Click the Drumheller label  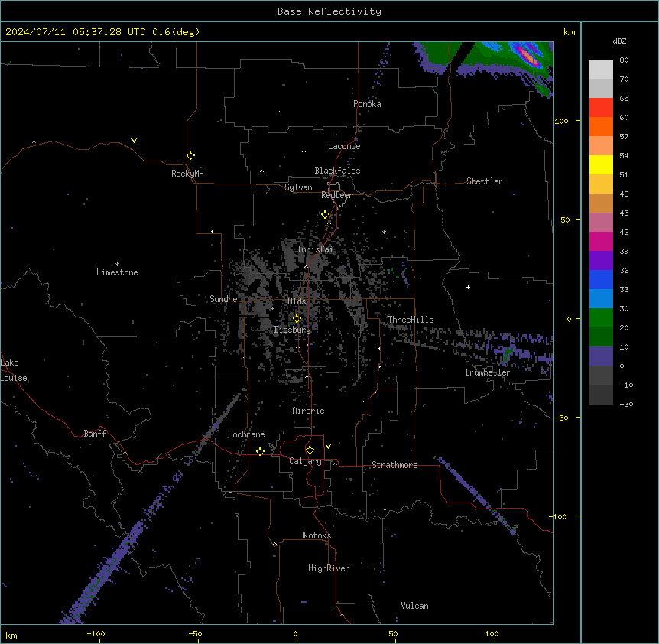pos(488,372)
